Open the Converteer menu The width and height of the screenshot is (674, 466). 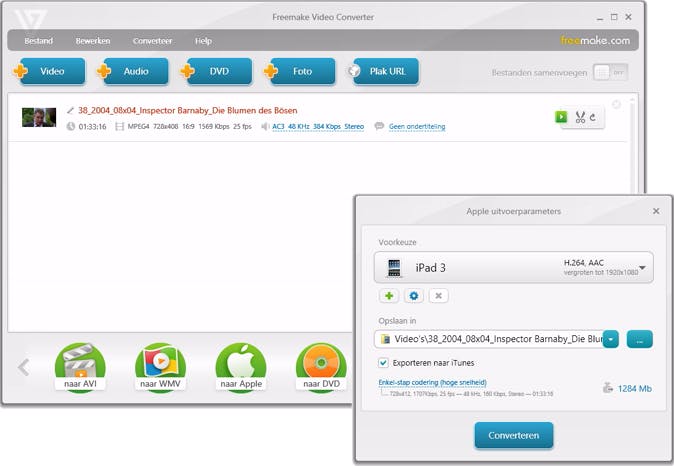[152, 41]
